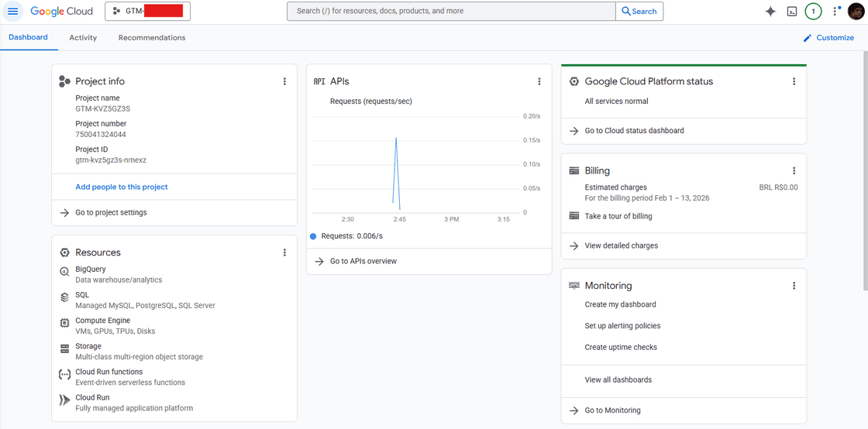The width and height of the screenshot is (868, 429).
Task: Activate the Cloud Shell terminal icon
Action: click(x=792, y=11)
